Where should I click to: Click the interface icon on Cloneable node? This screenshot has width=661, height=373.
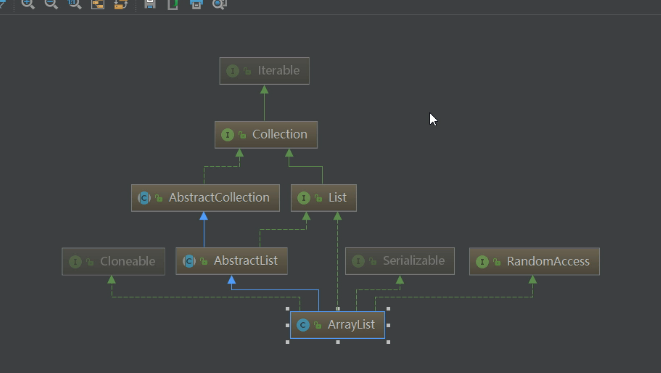tap(75, 262)
